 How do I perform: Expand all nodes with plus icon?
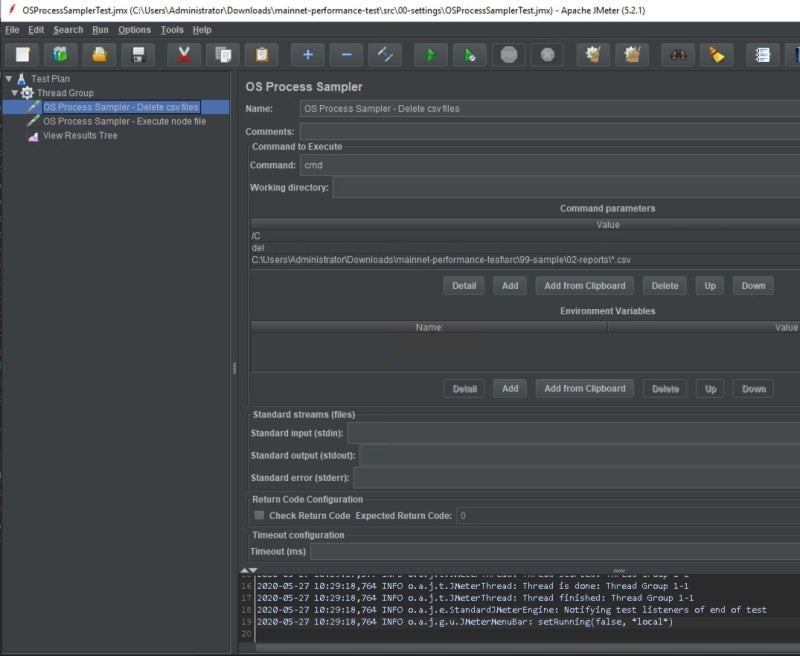coord(308,55)
